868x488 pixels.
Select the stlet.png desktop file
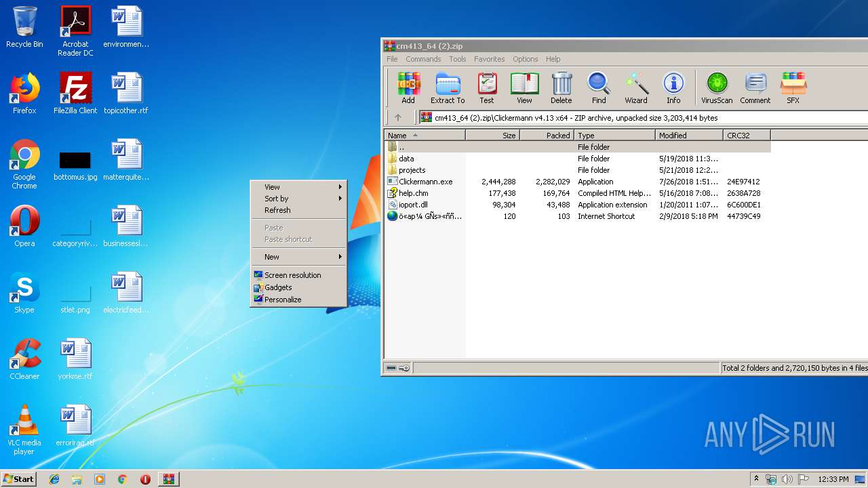(x=75, y=298)
